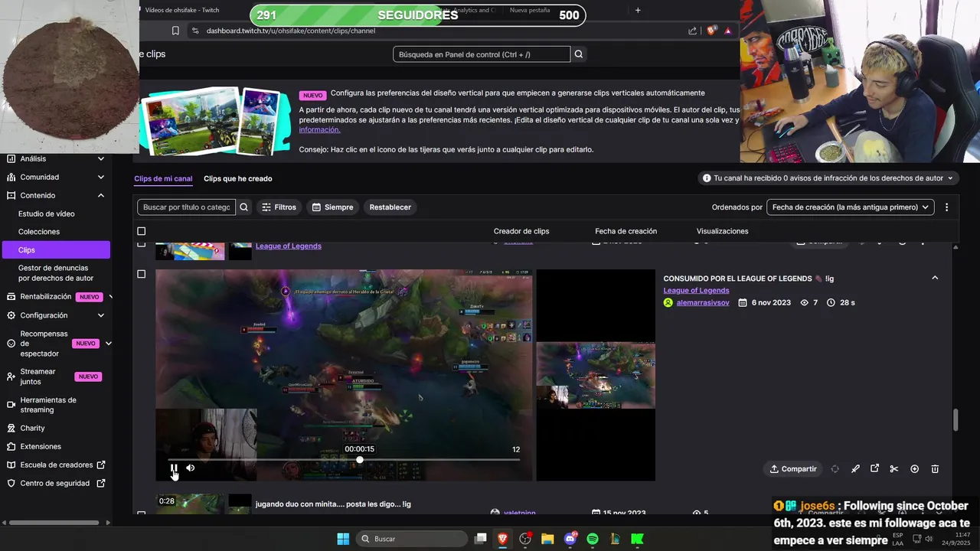980x551 pixels.
Task: Open clip in new window icon
Action: [x=874, y=469]
